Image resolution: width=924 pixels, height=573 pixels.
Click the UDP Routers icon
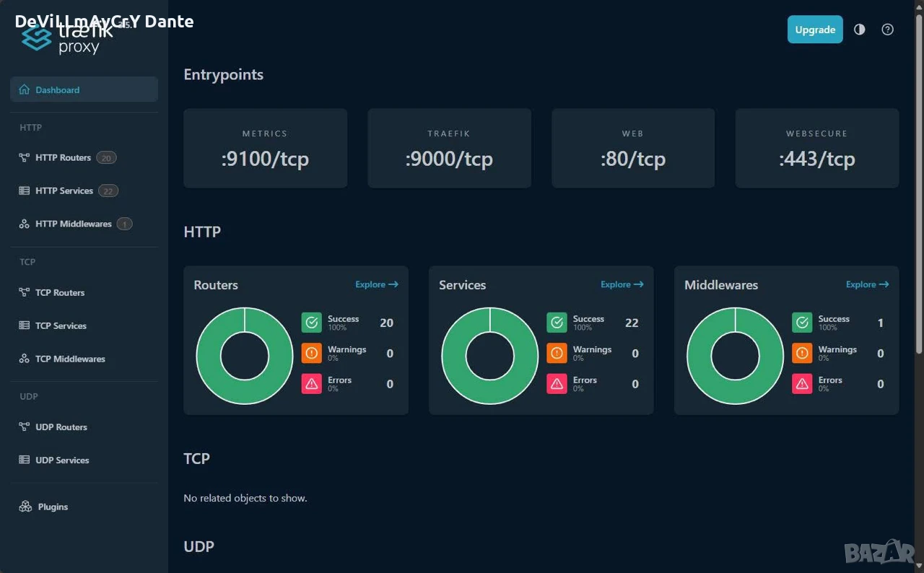point(25,427)
